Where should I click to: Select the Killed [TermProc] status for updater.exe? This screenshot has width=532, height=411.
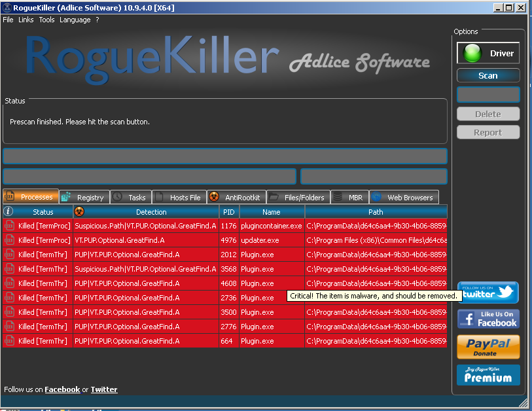[x=44, y=240]
